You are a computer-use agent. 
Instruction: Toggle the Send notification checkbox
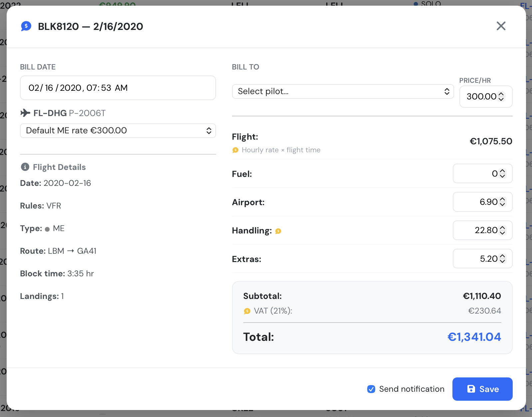pyautogui.click(x=371, y=389)
